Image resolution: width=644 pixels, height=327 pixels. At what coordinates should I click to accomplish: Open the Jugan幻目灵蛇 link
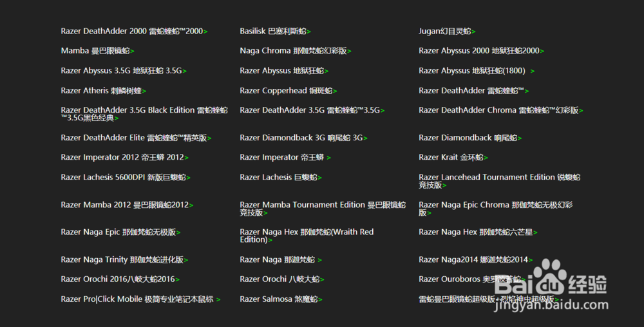tap(447, 31)
